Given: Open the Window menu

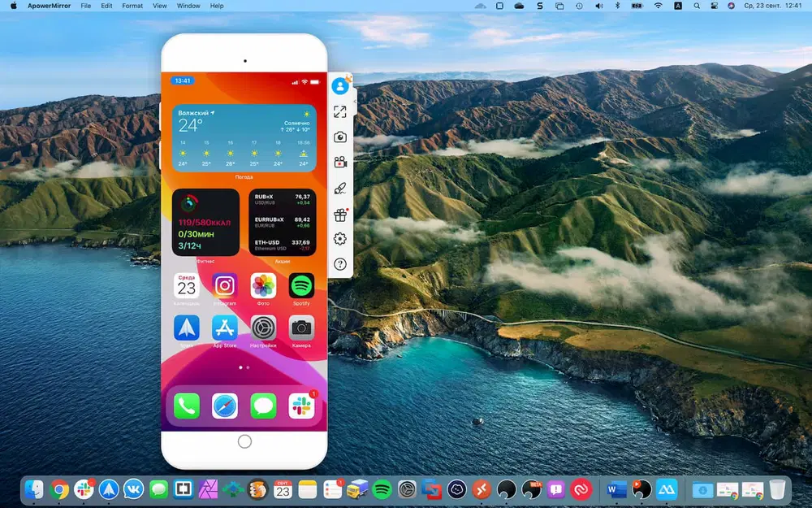Looking at the screenshot, I should click(x=188, y=6).
